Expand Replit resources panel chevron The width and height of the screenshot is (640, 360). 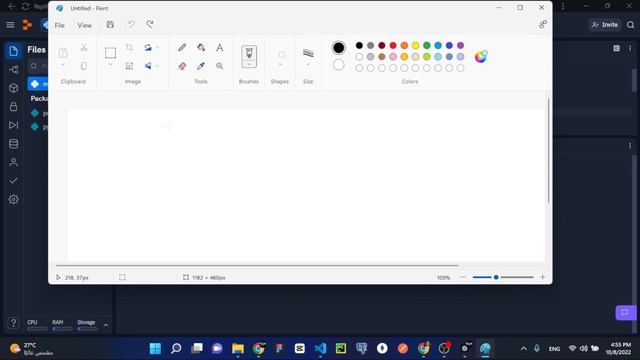tap(106, 325)
